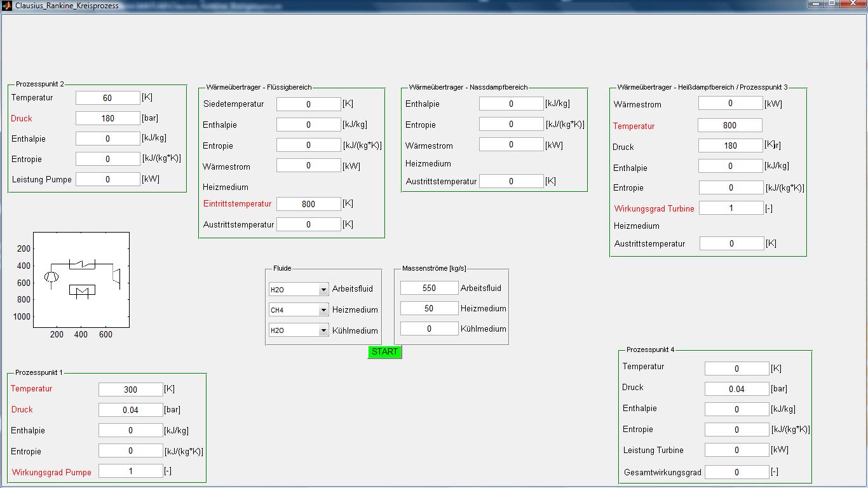Open the Arbeitsfluid dropdown

point(323,290)
